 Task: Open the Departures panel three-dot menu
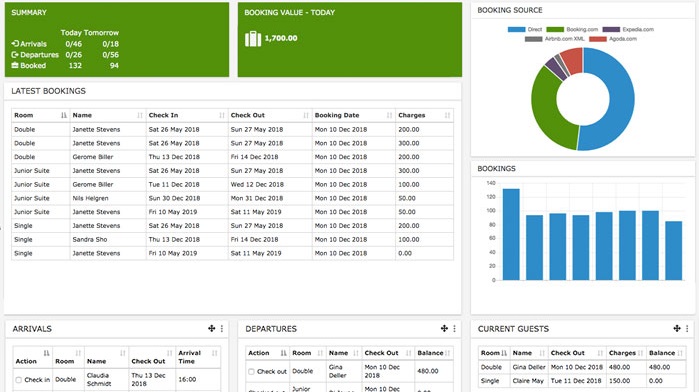pyautogui.click(x=454, y=329)
